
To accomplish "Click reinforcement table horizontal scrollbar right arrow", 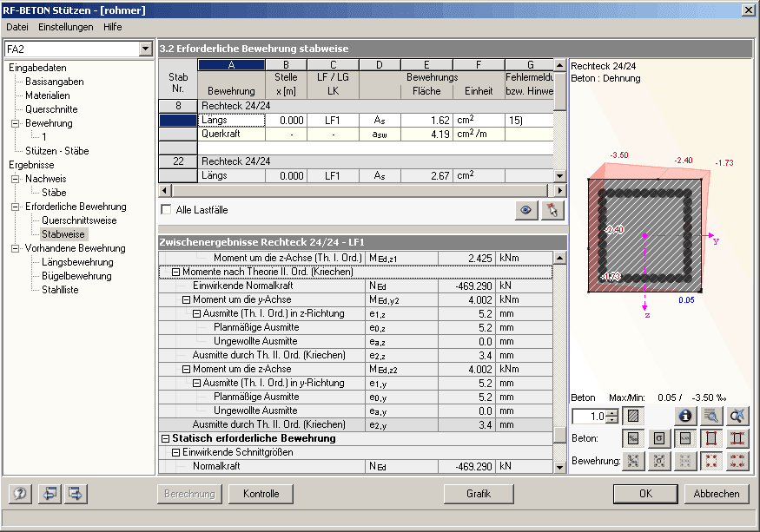I will [x=560, y=190].
